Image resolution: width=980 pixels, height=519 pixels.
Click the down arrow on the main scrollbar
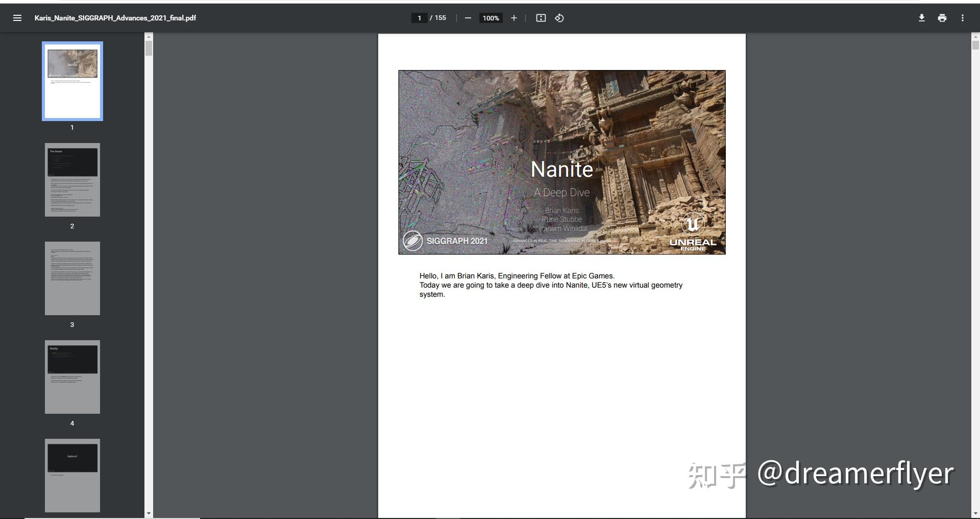[x=974, y=513]
